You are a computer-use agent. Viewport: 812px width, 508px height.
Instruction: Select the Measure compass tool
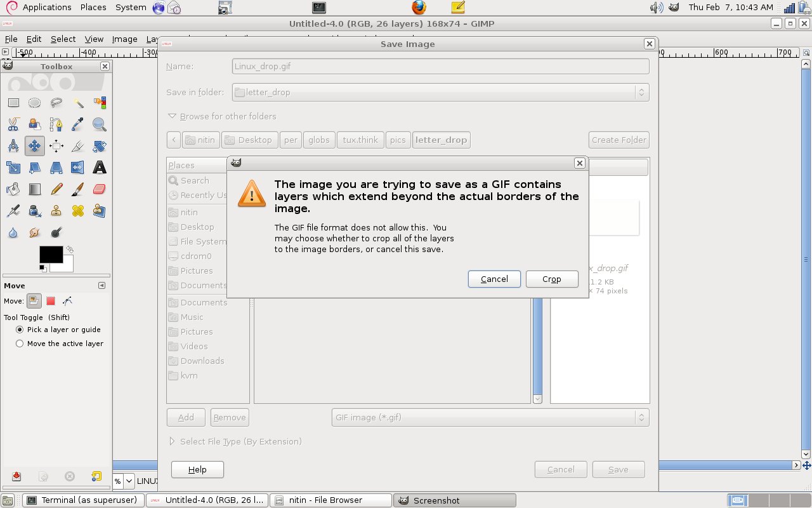pos(13,146)
